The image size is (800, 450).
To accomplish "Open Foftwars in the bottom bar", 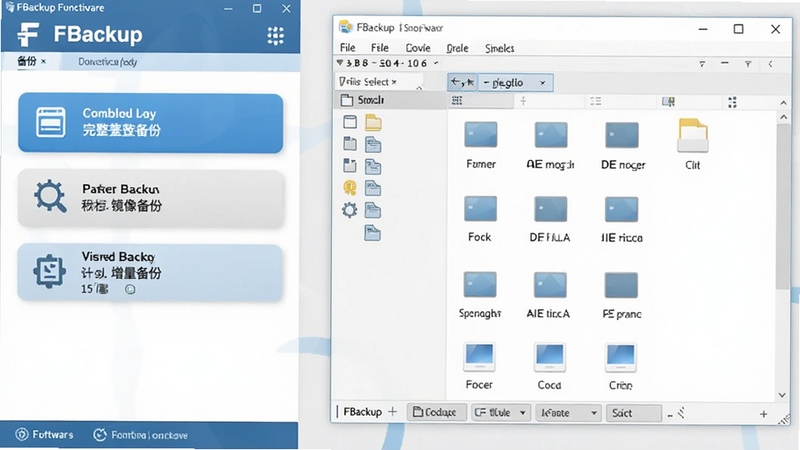I will click(44, 435).
